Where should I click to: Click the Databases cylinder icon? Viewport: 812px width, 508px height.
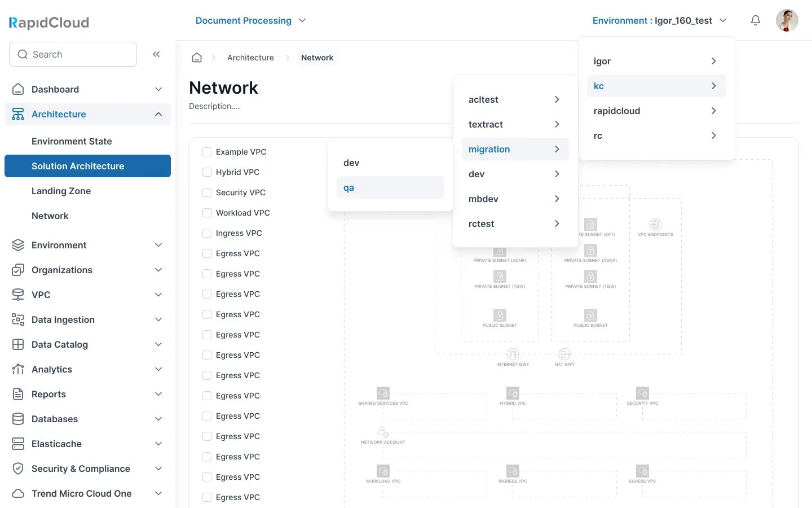pyautogui.click(x=18, y=419)
